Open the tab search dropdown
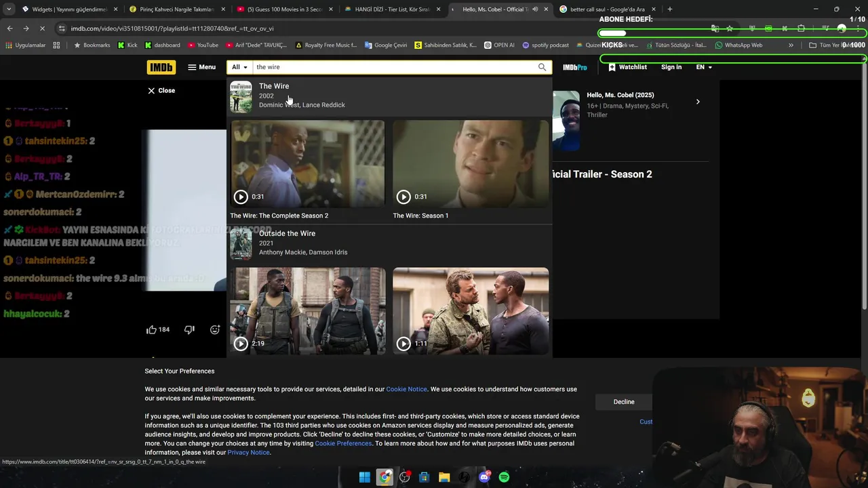The image size is (868, 488). 8,9
